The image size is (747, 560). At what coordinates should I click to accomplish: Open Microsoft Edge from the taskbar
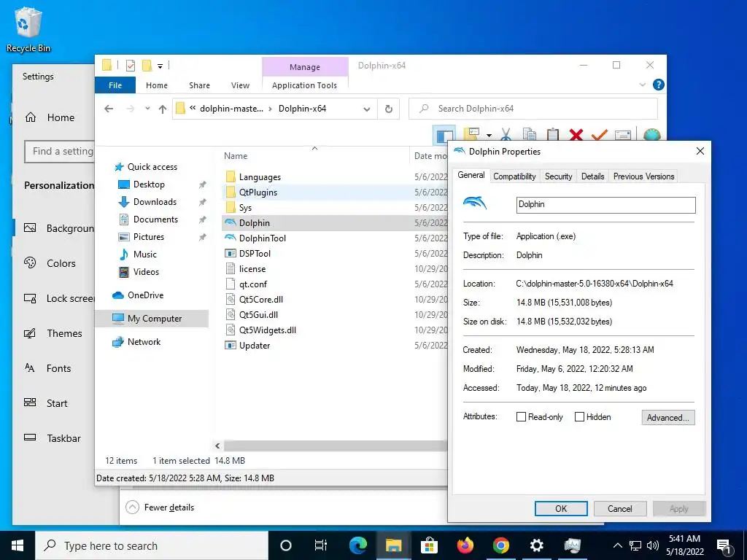pos(357,545)
